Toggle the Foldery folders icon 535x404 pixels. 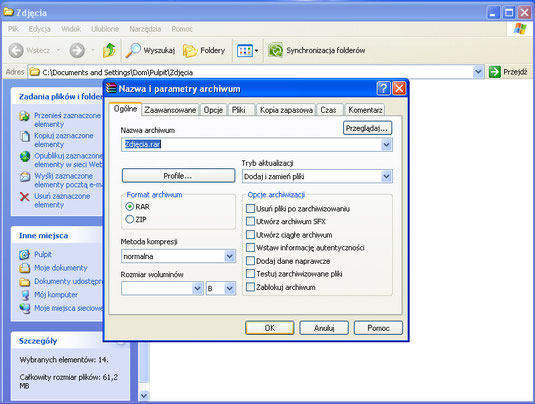(190, 51)
